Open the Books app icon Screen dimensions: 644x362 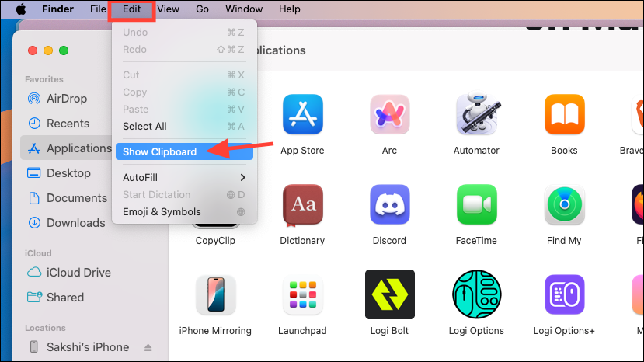click(564, 114)
